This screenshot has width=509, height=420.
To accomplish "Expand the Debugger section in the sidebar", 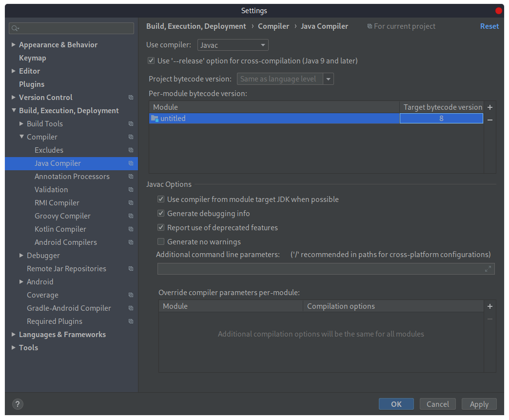I will [20, 255].
